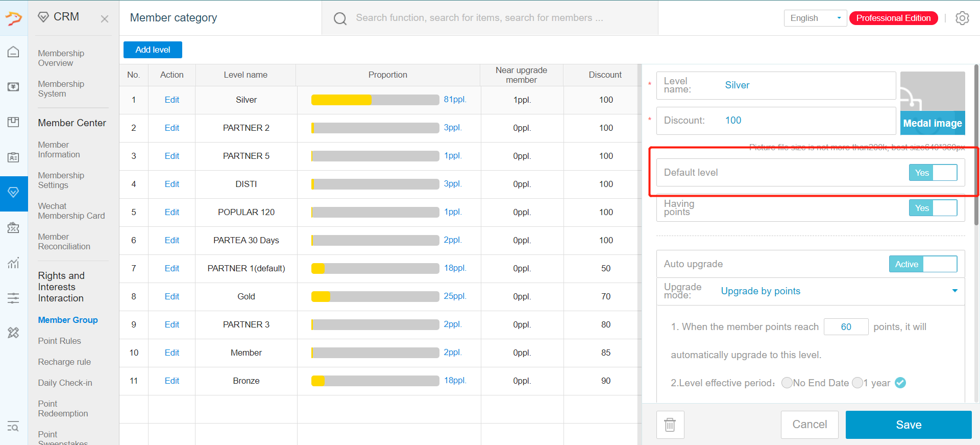Open the ruler-and-pencil tools icon in the rail

pyautogui.click(x=13, y=333)
